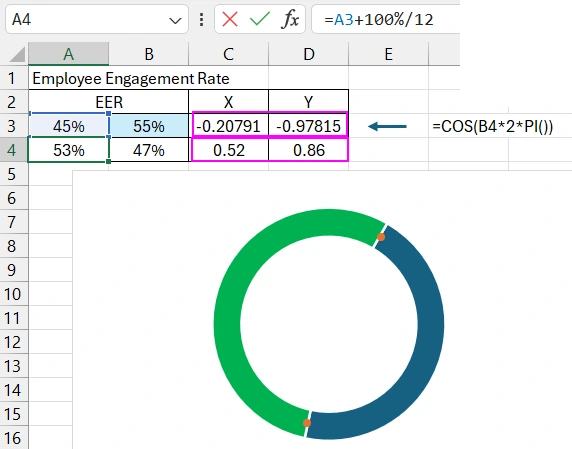Select column C header

pos(228,54)
